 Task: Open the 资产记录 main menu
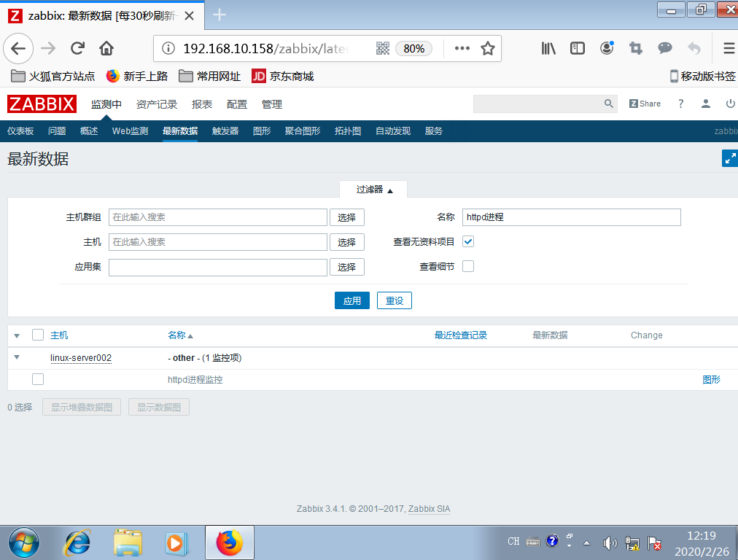coord(157,104)
